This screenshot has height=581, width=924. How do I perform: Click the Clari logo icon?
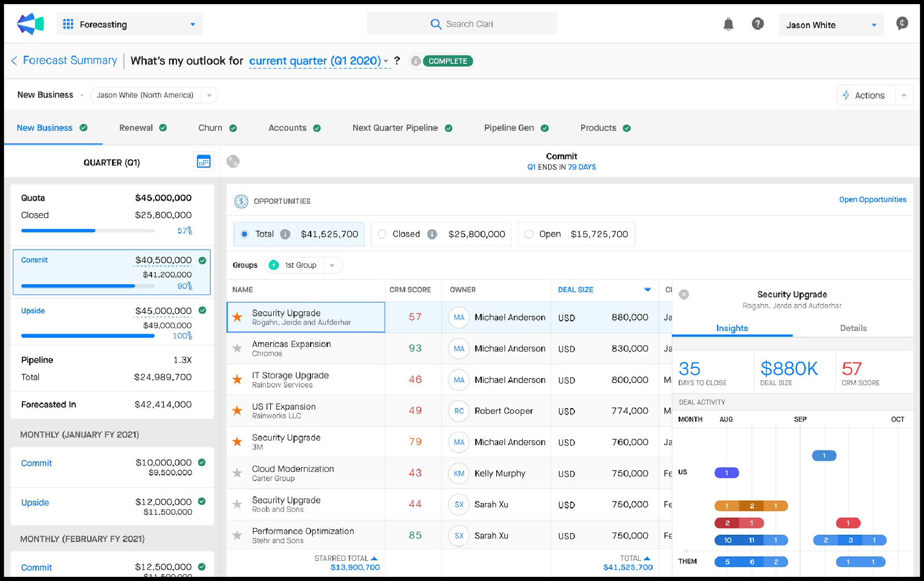[30, 24]
